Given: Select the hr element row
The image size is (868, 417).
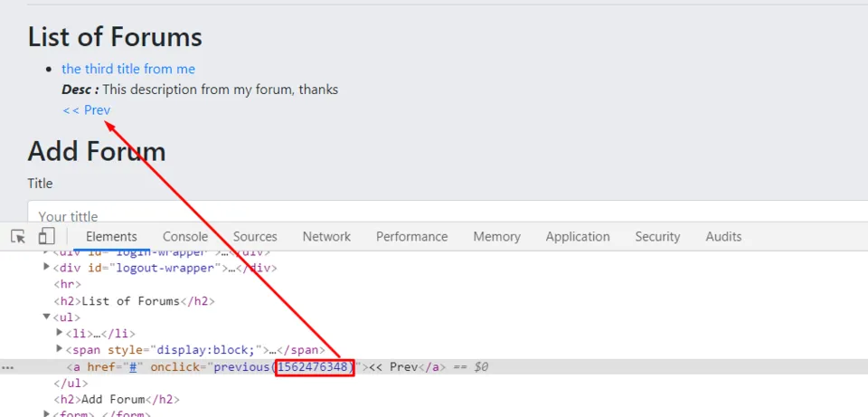Looking at the screenshot, I should 68,285.
